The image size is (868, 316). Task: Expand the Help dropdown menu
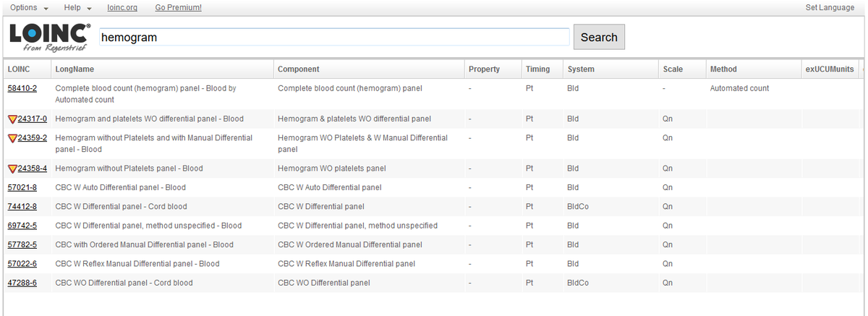[x=78, y=7]
